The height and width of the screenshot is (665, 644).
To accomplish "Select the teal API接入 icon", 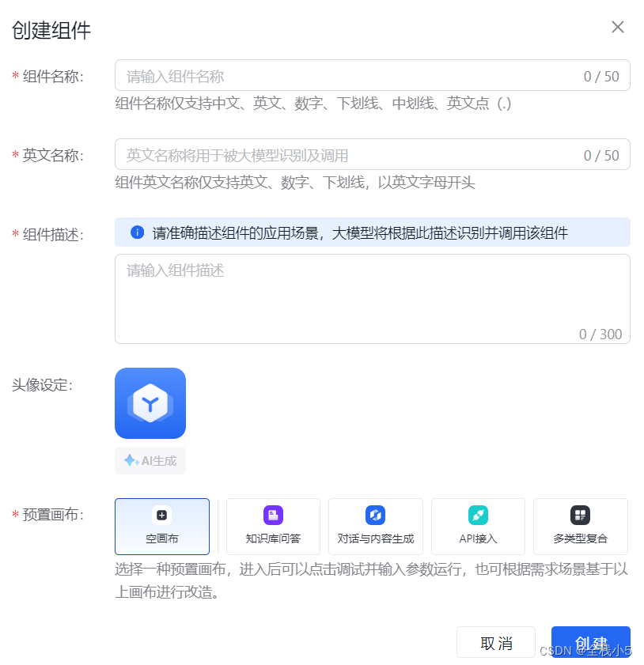I will (x=478, y=516).
